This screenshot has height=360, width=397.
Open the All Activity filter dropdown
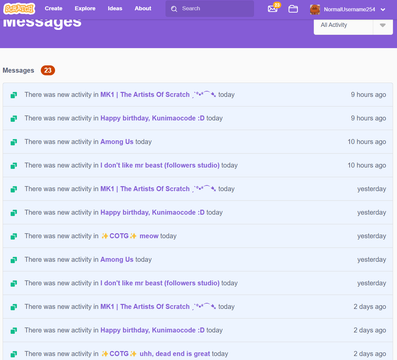[353, 26]
